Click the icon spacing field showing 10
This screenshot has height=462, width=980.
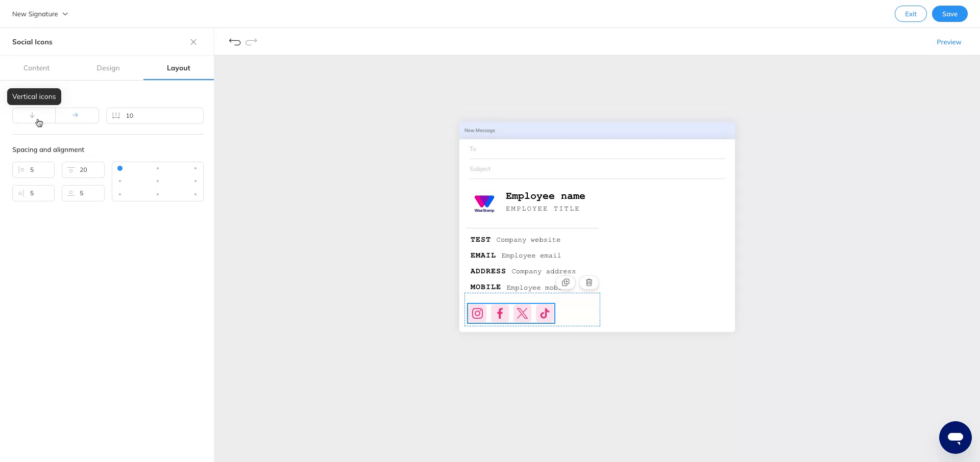[154, 115]
